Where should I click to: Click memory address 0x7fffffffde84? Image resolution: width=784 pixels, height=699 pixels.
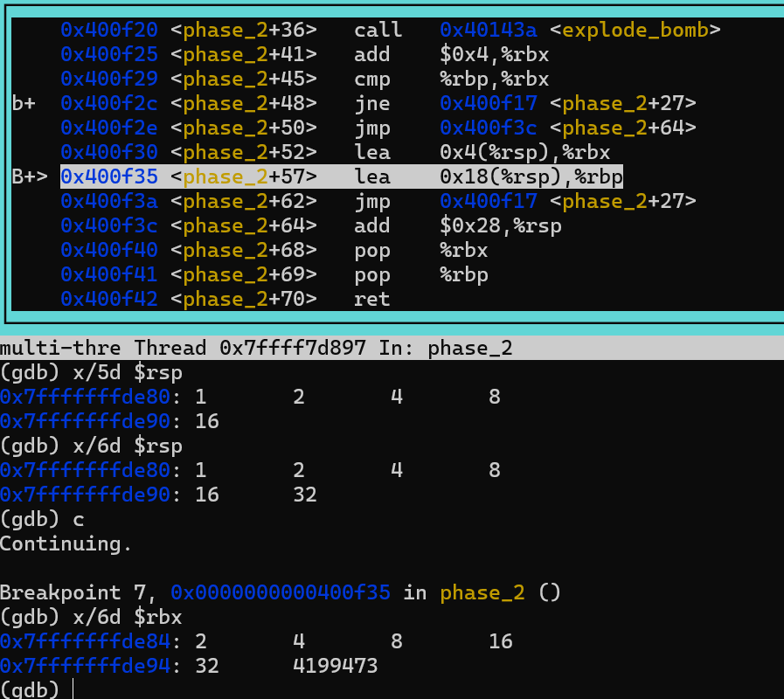pyautogui.click(x=85, y=641)
